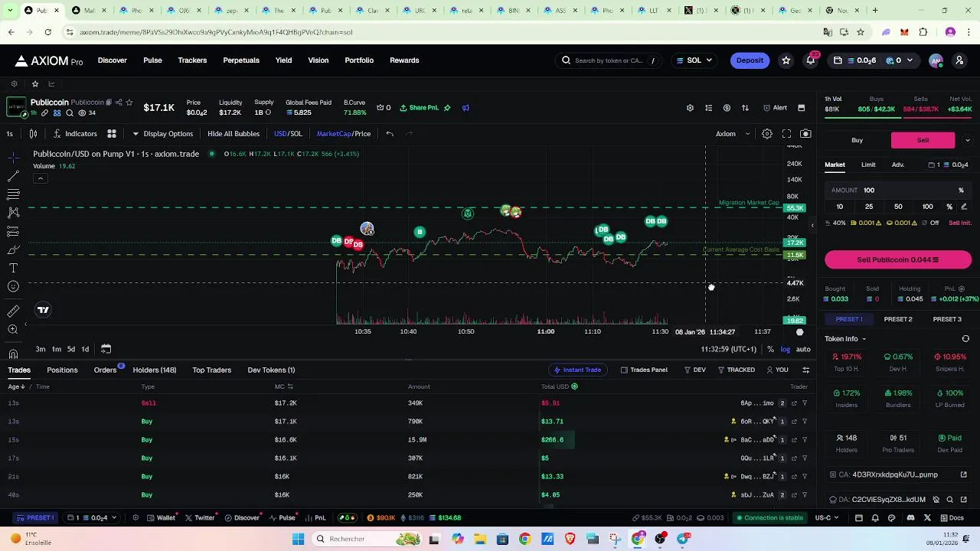Take a chart snapshot with camera icon
Viewport: 980px width, 551px height.
point(805,134)
